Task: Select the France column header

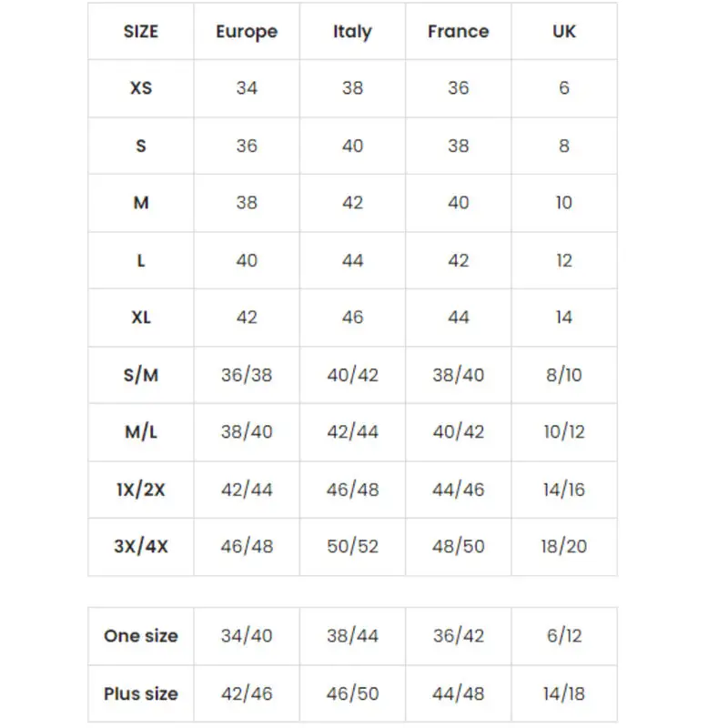Action: click(458, 32)
